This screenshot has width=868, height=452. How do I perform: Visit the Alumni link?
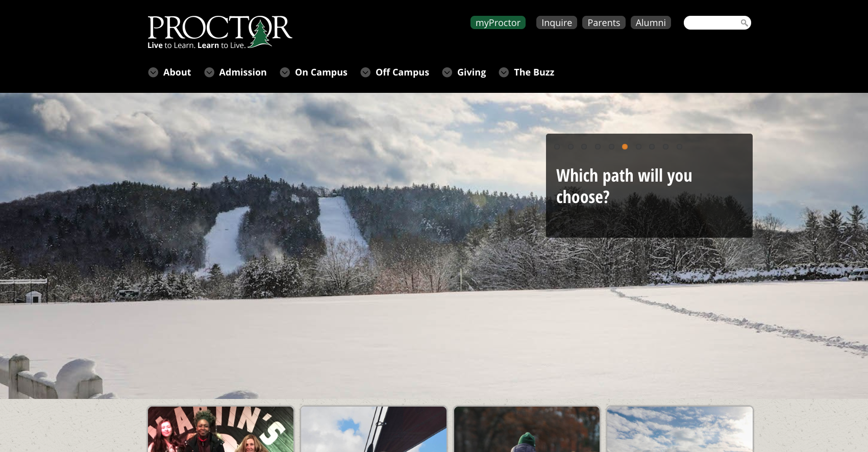tap(651, 22)
